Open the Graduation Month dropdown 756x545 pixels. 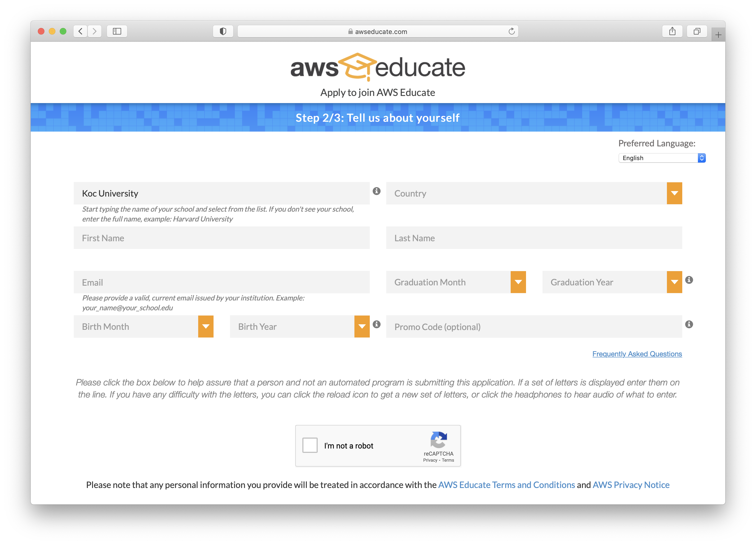[518, 282]
